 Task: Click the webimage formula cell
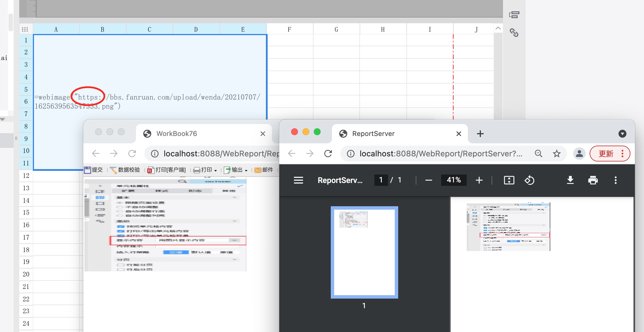[150, 102]
